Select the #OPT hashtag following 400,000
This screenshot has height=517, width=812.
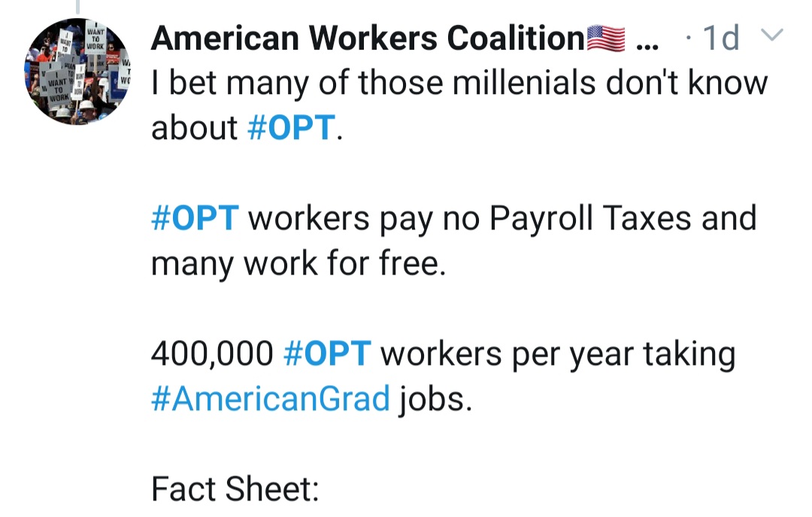[x=328, y=354]
